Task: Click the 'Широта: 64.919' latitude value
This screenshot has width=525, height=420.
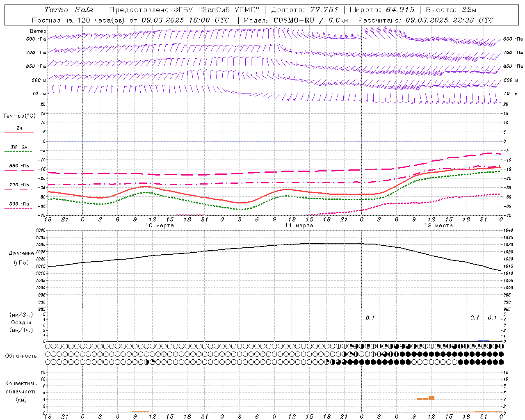Action: click(x=382, y=10)
